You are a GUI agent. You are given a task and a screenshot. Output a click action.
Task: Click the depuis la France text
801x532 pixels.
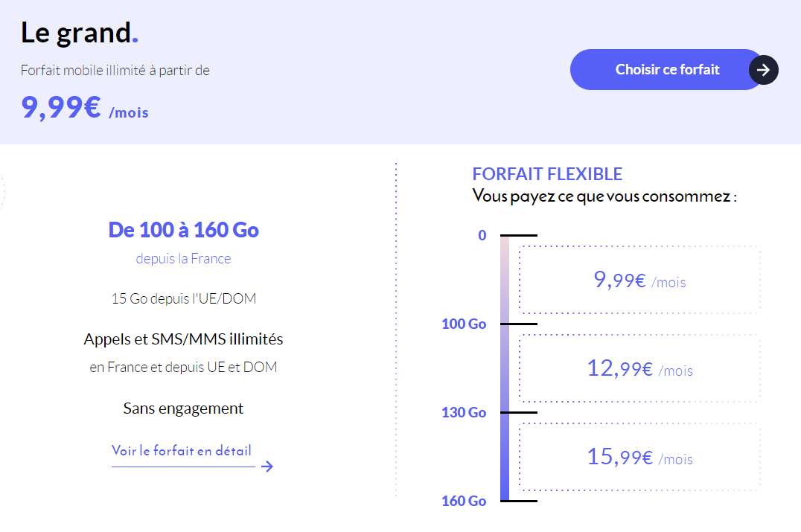(x=183, y=259)
